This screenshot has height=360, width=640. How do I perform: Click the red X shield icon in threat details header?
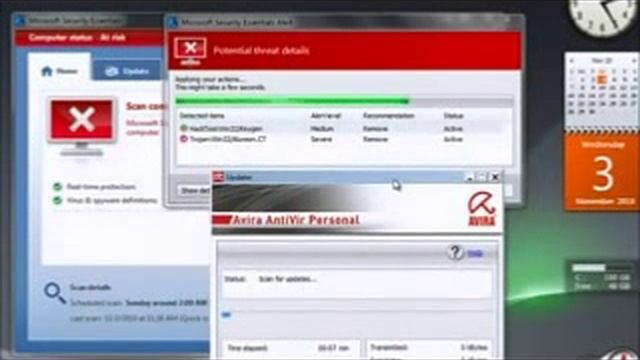point(190,51)
